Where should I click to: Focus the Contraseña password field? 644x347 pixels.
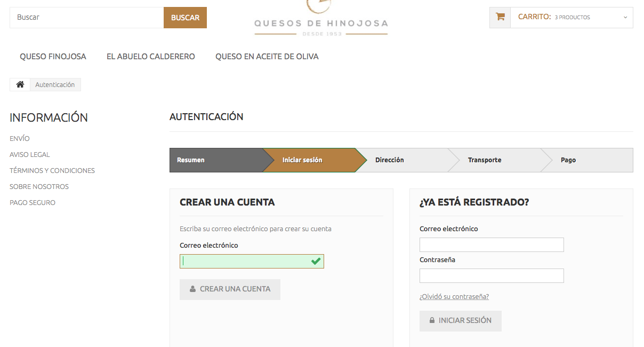click(x=492, y=276)
